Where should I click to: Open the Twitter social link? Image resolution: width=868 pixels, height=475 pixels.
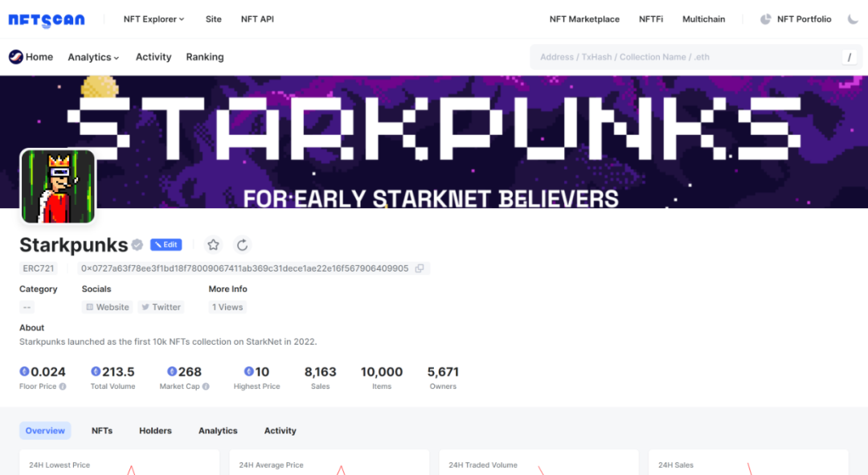coord(161,307)
